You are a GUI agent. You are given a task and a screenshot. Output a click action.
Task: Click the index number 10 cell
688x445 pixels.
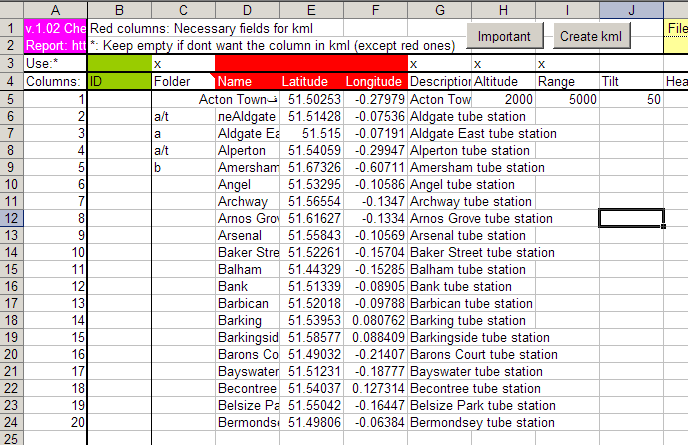55,252
